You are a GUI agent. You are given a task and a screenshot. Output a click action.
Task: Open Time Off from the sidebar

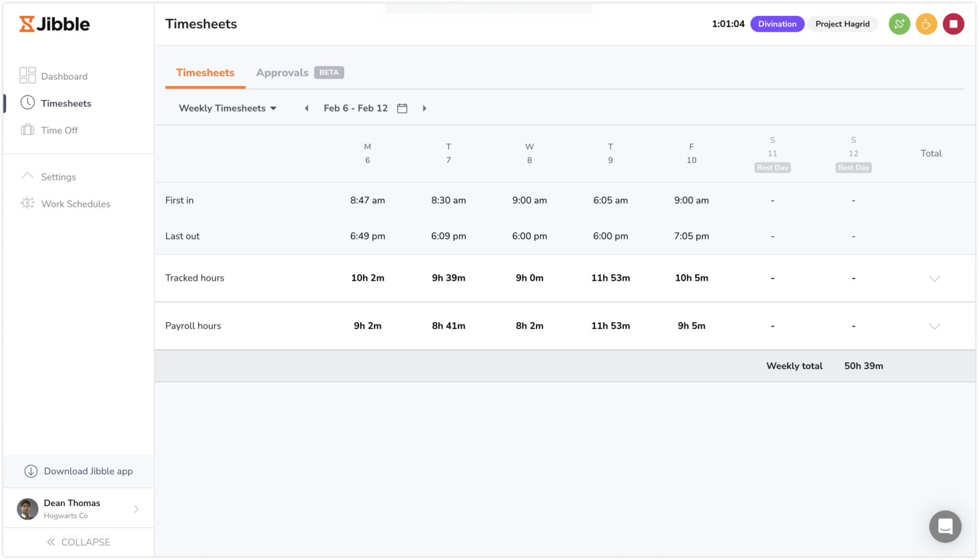click(x=28, y=129)
